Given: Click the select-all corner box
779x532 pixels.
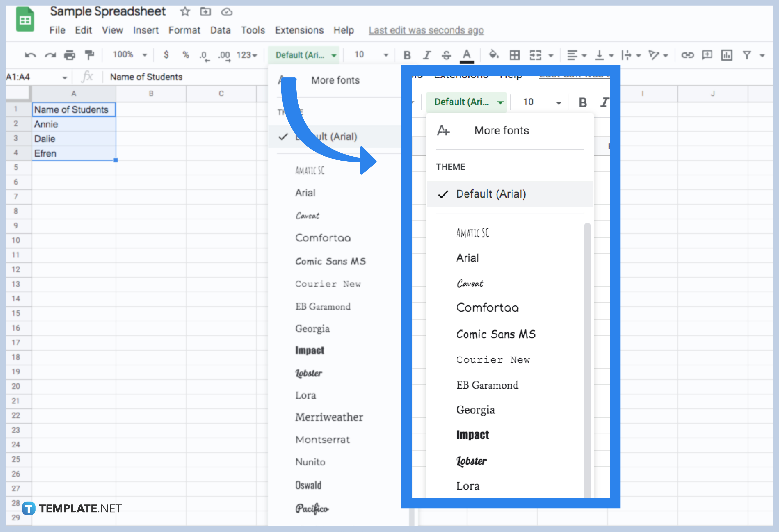Looking at the screenshot, I should [18, 93].
